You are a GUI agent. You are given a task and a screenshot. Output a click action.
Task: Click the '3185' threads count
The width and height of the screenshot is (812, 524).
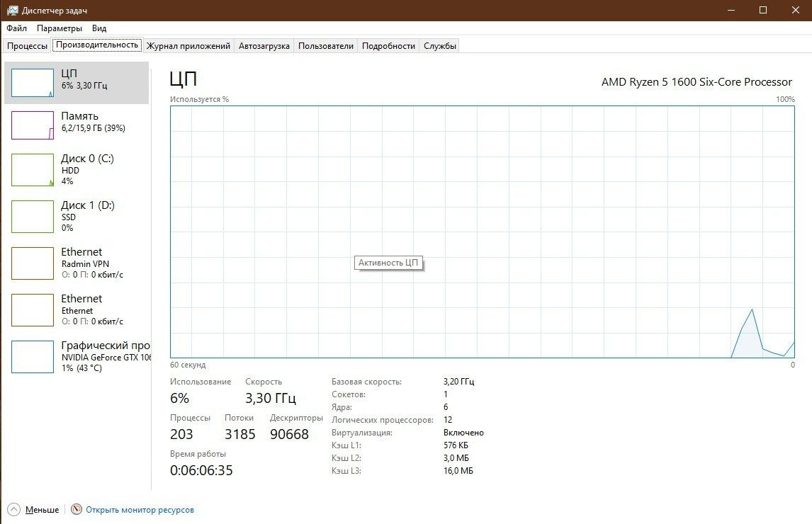pos(240,434)
